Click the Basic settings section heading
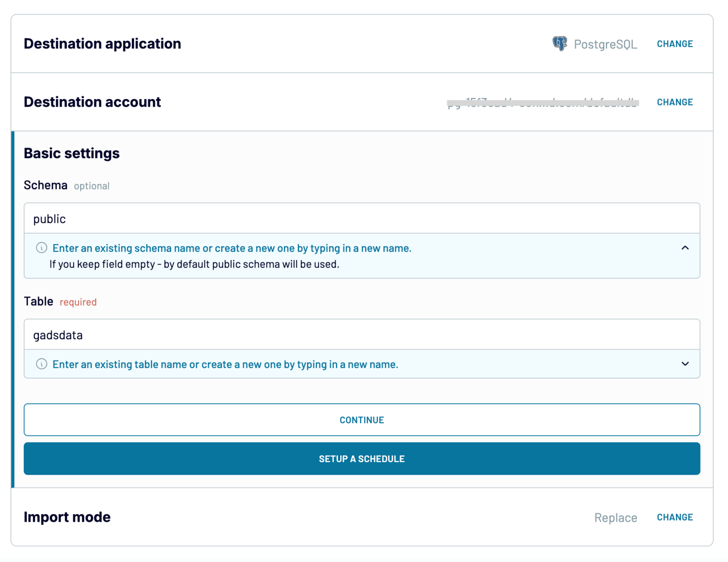Image resolution: width=728 pixels, height=562 pixels. 72,153
